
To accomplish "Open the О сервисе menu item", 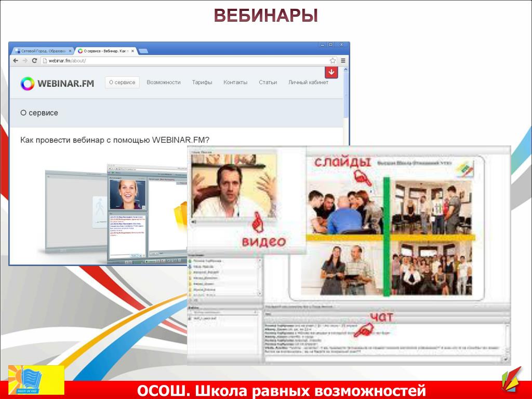I will [x=122, y=82].
